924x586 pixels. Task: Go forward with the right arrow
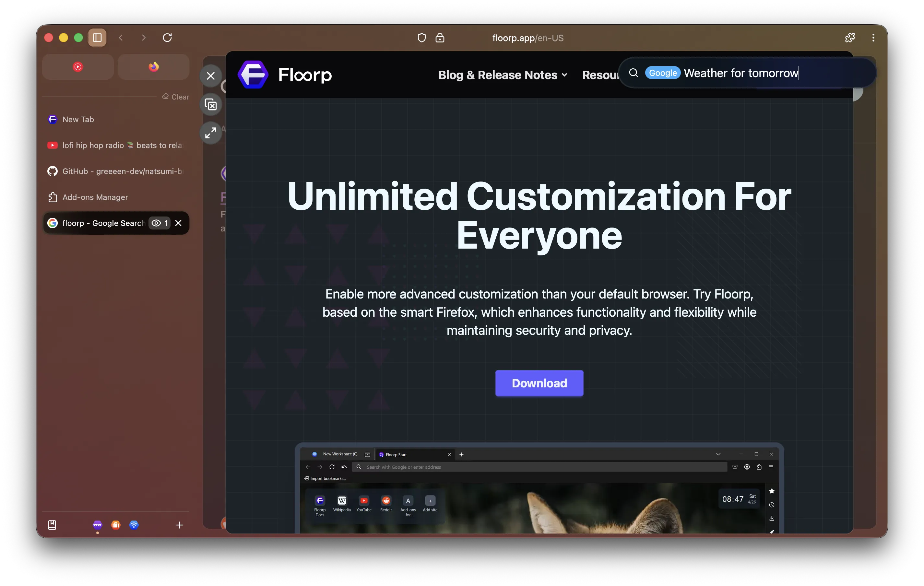(x=144, y=38)
